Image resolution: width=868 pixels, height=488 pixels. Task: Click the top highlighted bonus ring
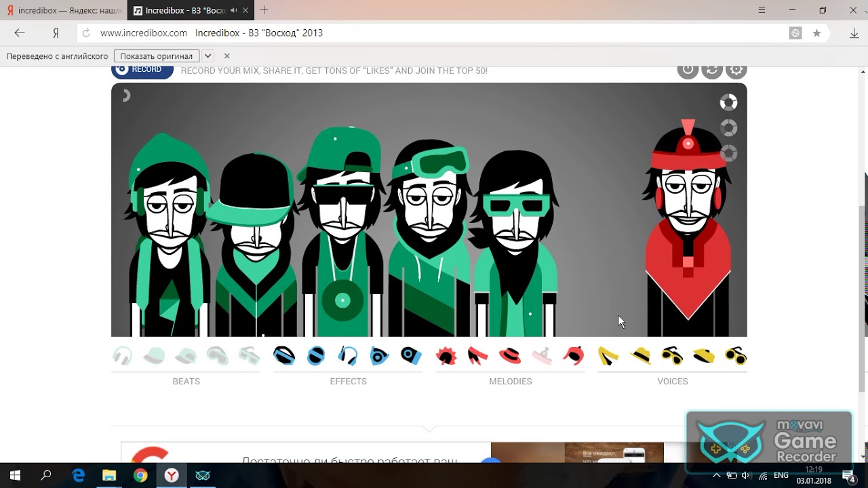[728, 102]
